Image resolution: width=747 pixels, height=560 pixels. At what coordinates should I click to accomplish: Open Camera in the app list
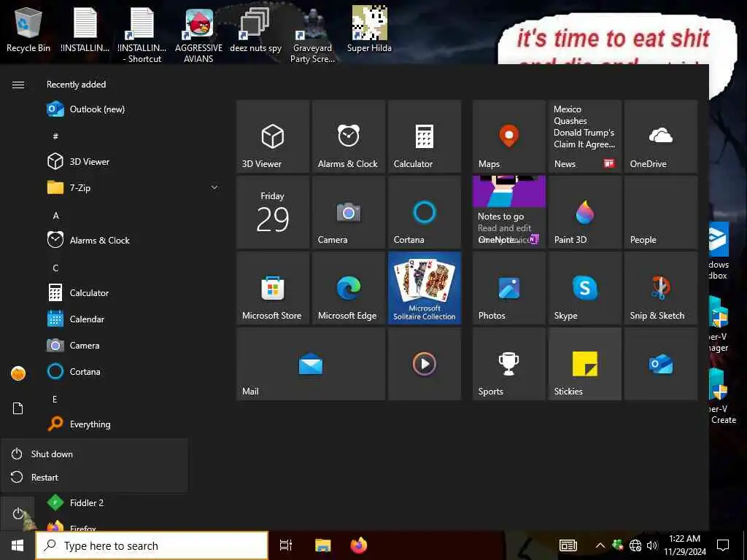[x=133, y=345]
